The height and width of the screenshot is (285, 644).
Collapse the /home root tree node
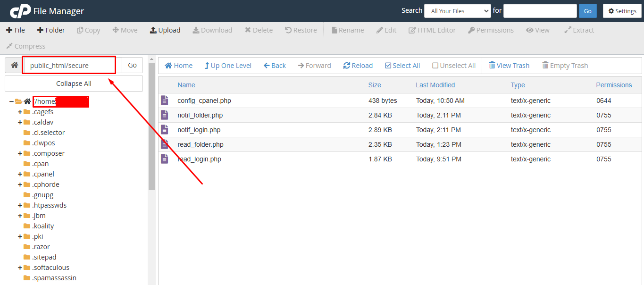coord(11,101)
